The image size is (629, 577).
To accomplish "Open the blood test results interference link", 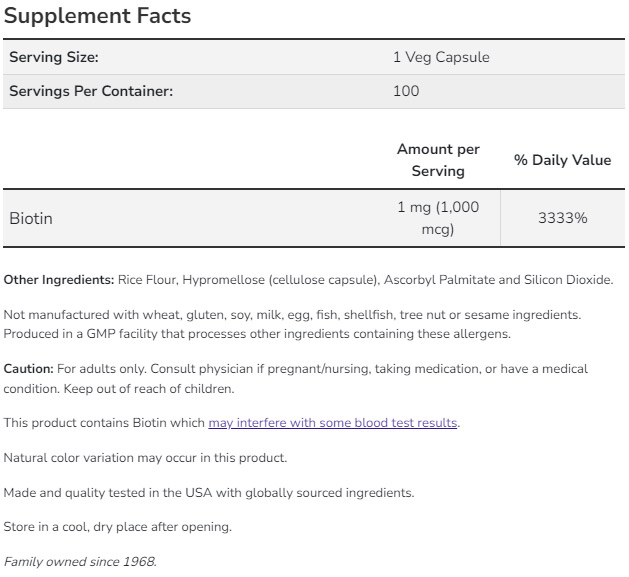I will [333, 423].
